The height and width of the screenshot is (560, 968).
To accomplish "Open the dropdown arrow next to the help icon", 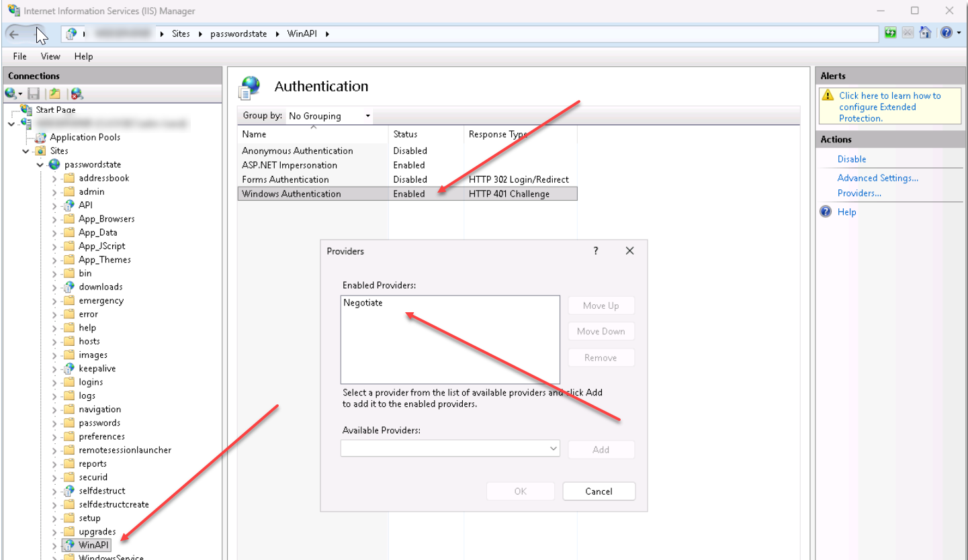I will point(959,33).
